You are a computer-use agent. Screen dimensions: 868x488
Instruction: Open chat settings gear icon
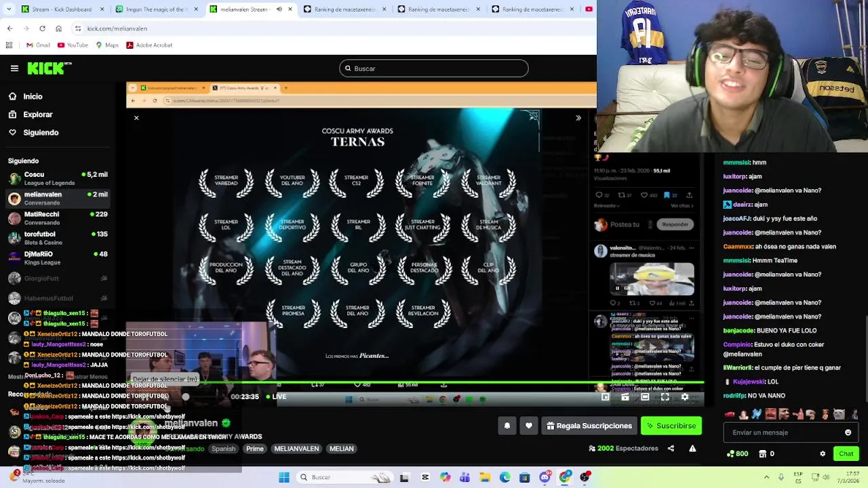click(823, 453)
